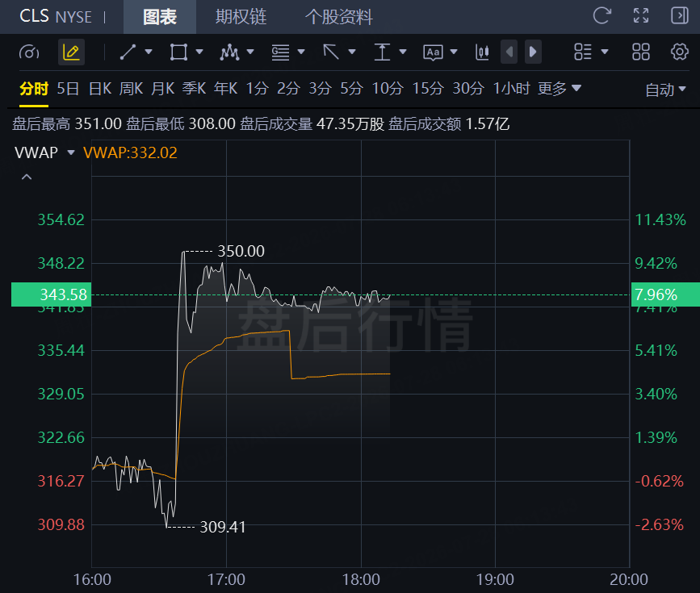Click the 盘后最高 351.00 statistic

pos(67,123)
